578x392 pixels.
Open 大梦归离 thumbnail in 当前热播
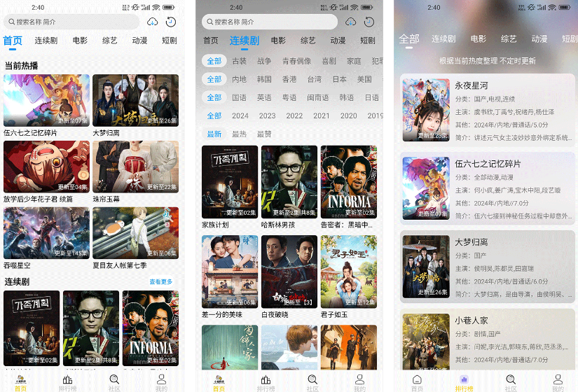[136, 101]
